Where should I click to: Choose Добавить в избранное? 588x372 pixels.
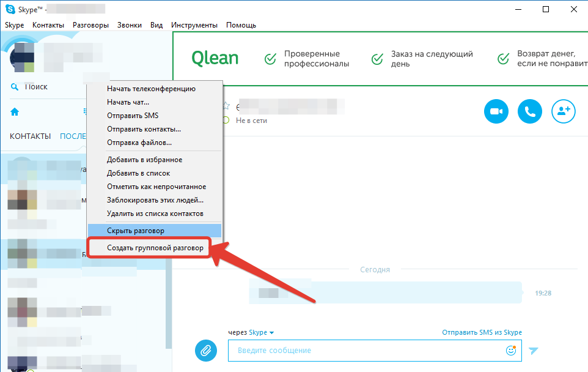[x=155, y=160]
